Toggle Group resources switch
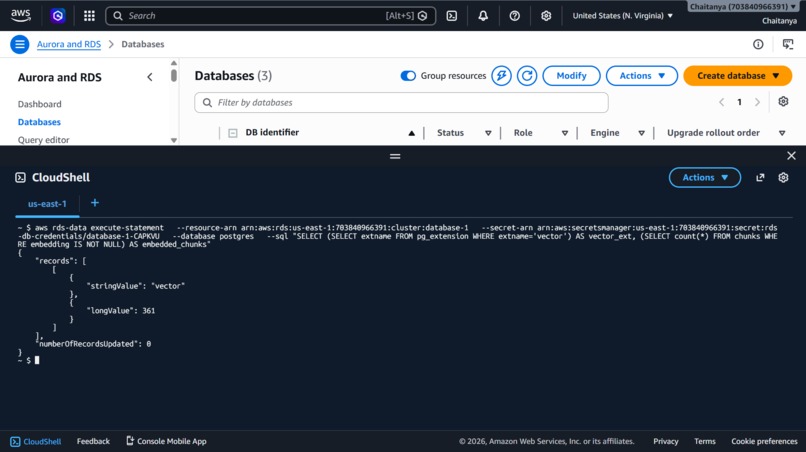The image size is (806, 452). pos(408,76)
